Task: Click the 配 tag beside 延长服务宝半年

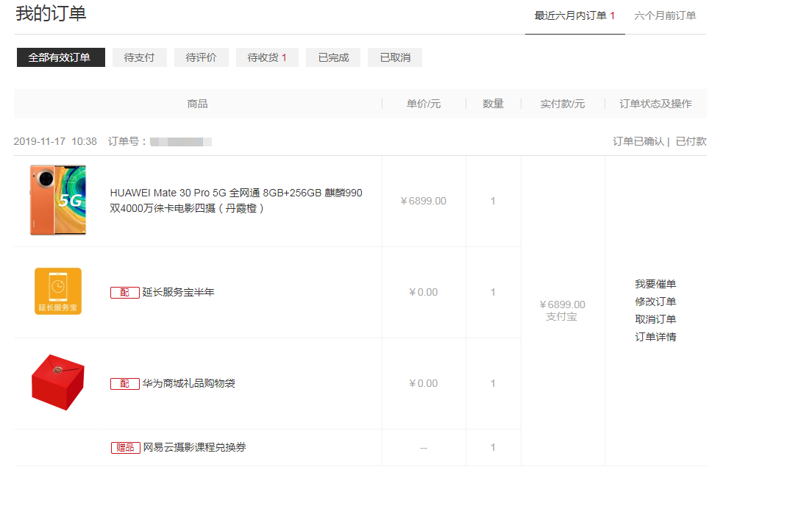Action: (125, 293)
